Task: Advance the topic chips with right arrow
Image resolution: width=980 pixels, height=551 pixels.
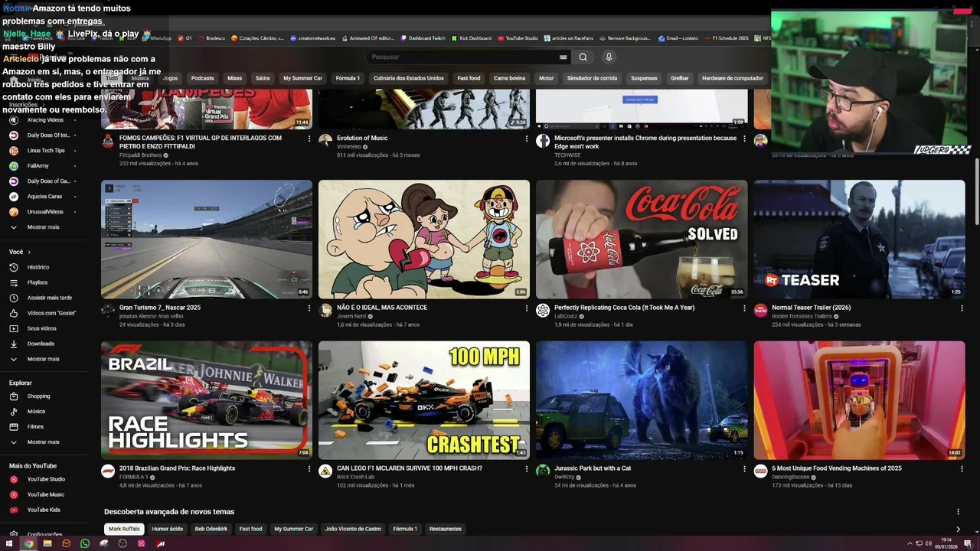Action: (x=958, y=529)
